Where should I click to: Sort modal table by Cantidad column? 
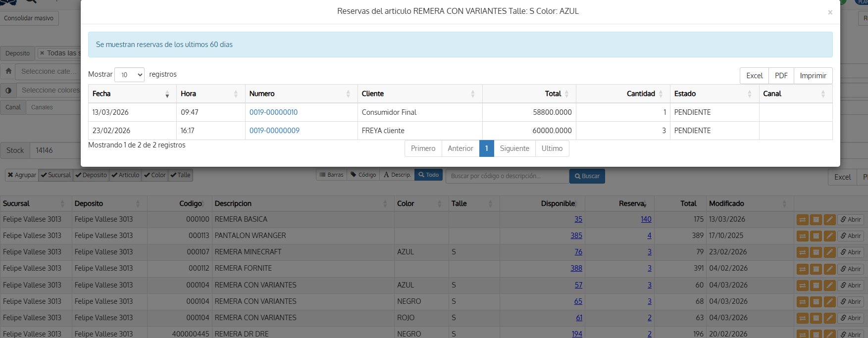[623, 94]
